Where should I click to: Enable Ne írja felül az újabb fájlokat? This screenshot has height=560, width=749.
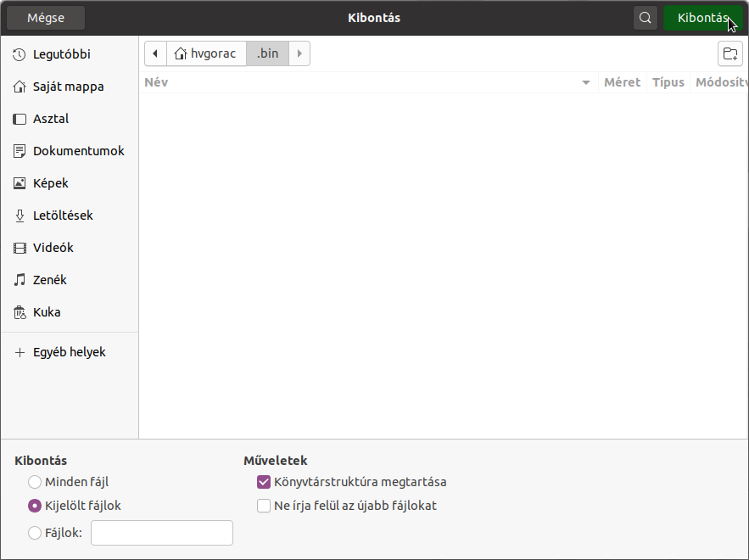pos(264,506)
